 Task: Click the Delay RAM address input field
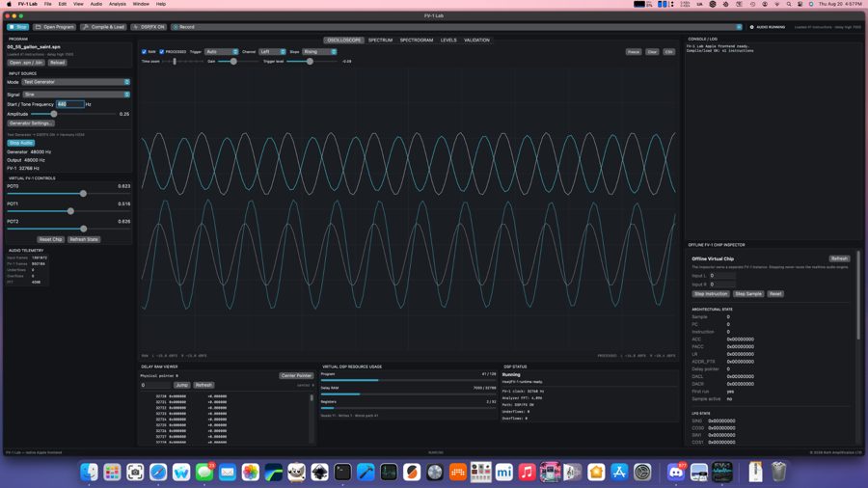point(155,385)
